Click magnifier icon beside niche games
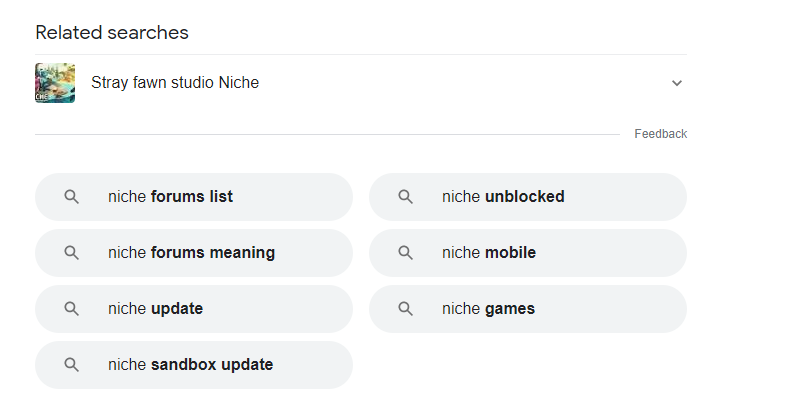Screen dimensions: 788x417 406,308
